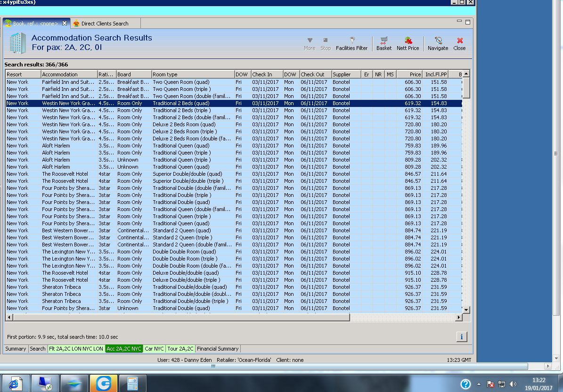Screen dimensions: 563x392
Task: Select Sheraton Tribeca Traditional Double/double (quad) row
Action: pos(234,287)
